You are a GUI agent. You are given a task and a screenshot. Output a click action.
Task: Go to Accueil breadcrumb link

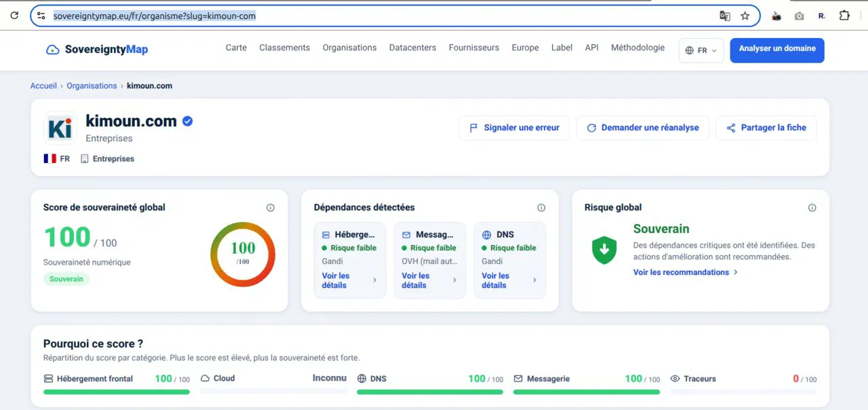point(43,86)
